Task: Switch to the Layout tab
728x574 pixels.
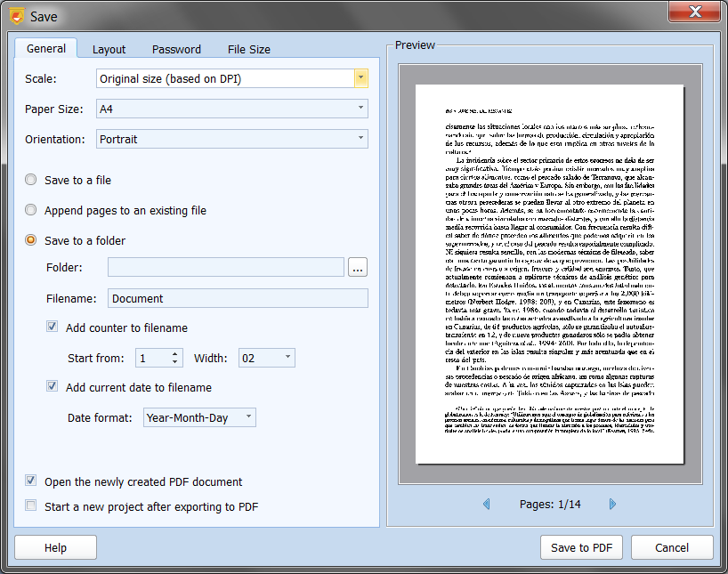Action: click(x=109, y=49)
